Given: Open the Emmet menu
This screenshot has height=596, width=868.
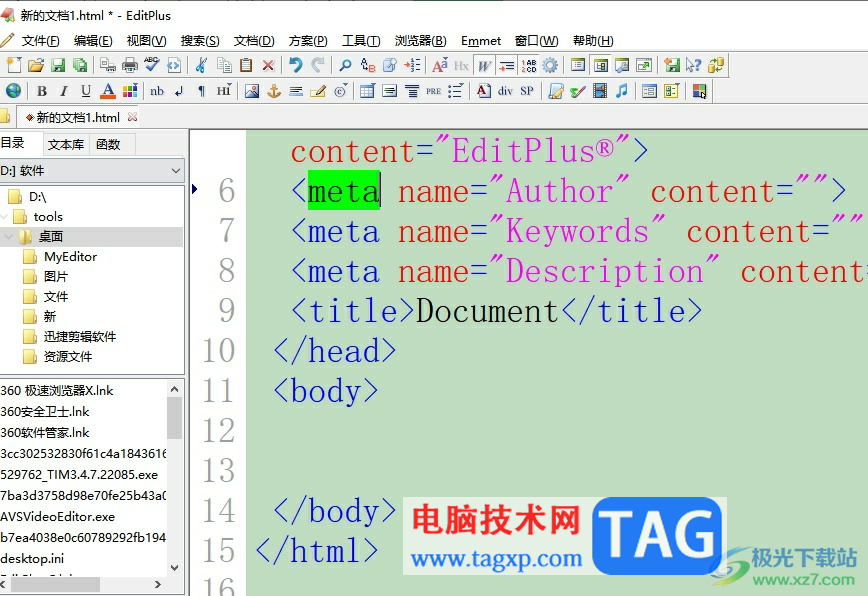Looking at the screenshot, I should coord(480,40).
